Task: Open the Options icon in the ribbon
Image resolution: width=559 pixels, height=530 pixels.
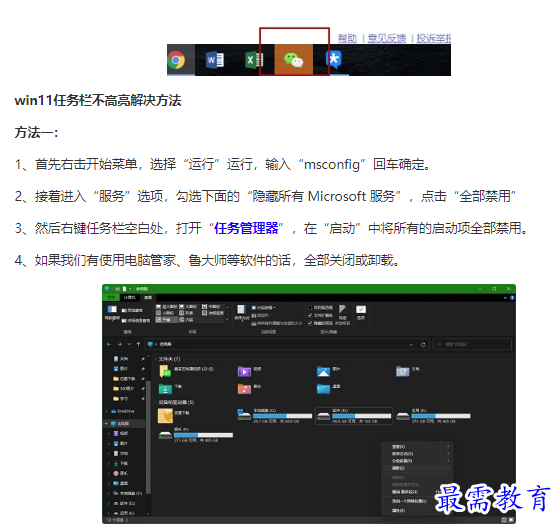Action: point(361,309)
